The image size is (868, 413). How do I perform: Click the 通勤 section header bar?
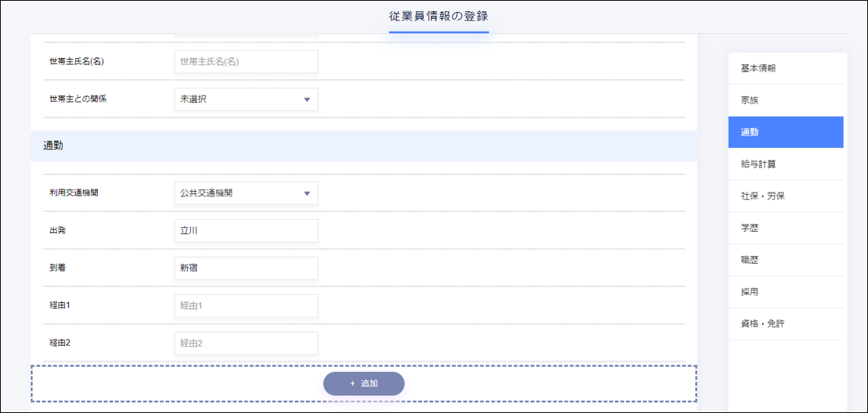point(364,145)
